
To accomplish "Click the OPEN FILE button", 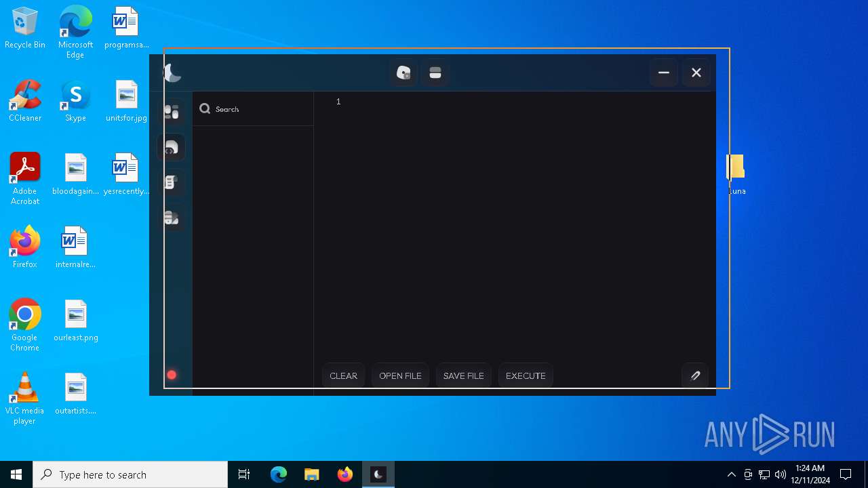I will click(400, 375).
